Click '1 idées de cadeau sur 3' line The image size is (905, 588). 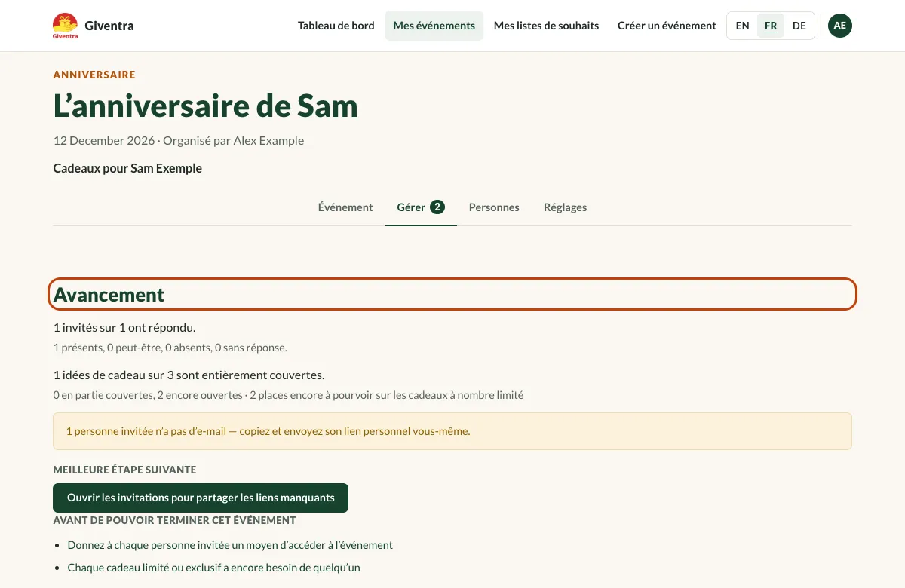coord(189,375)
